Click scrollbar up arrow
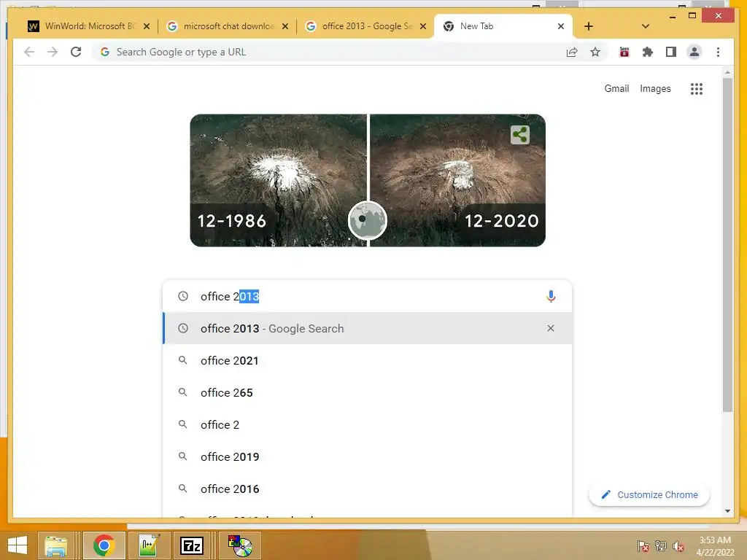 coord(727,72)
